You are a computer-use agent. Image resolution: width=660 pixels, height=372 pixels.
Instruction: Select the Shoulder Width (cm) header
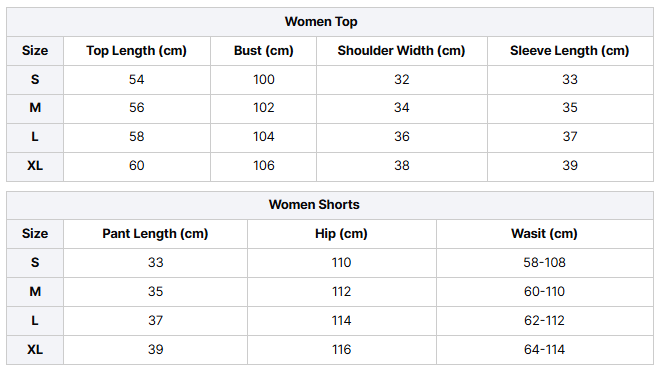click(x=401, y=50)
